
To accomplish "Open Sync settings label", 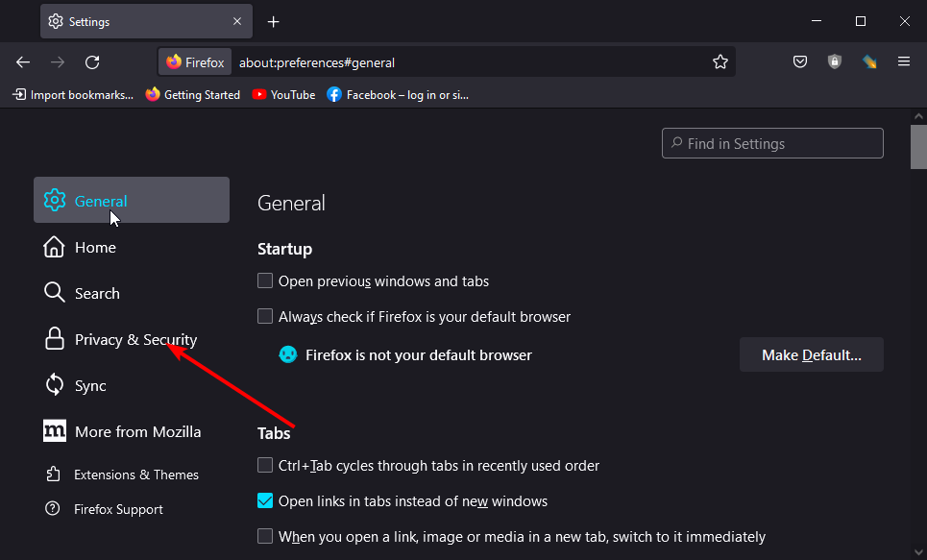I will 90,385.
